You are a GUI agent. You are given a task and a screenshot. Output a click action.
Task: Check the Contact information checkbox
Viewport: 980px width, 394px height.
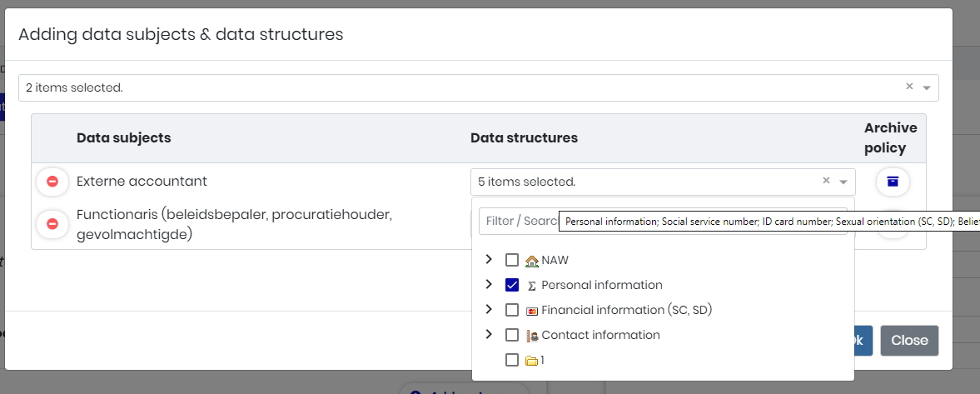[512, 335]
